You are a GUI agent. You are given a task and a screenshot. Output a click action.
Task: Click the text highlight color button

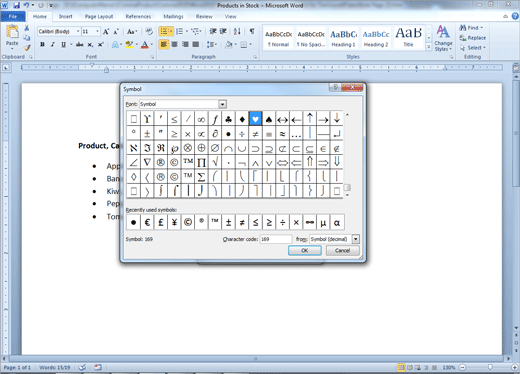[129, 44]
